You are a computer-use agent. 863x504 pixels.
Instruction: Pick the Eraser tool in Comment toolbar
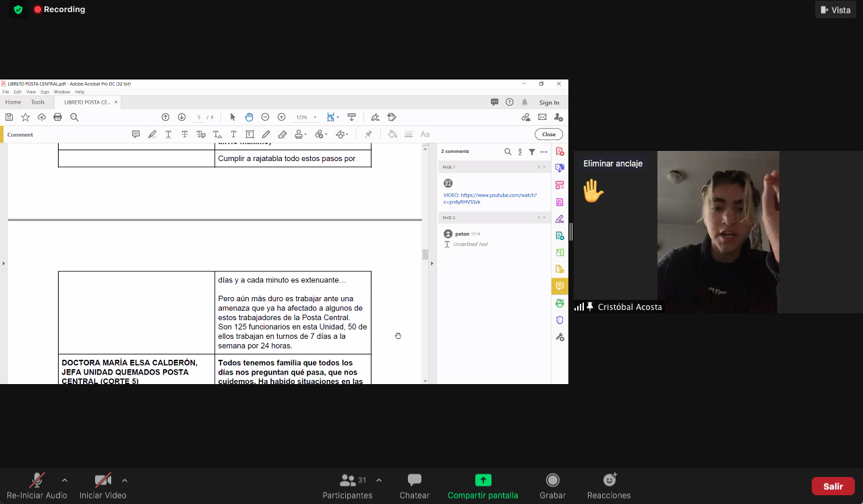282,134
